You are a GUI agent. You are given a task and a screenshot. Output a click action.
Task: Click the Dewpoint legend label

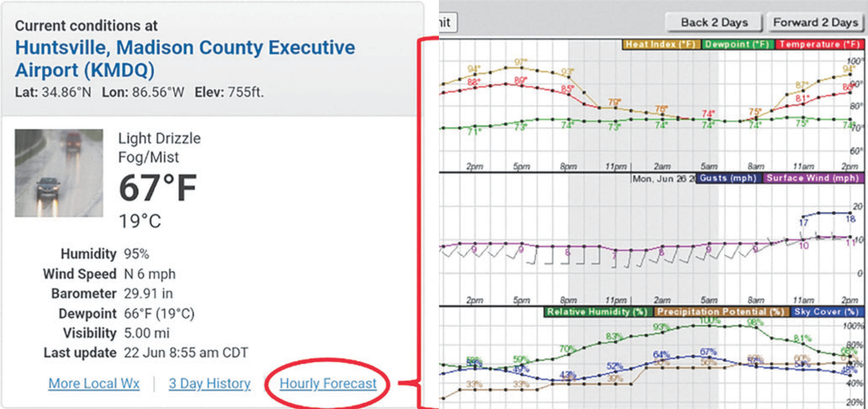pyautogui.click(x=737, y=44)
